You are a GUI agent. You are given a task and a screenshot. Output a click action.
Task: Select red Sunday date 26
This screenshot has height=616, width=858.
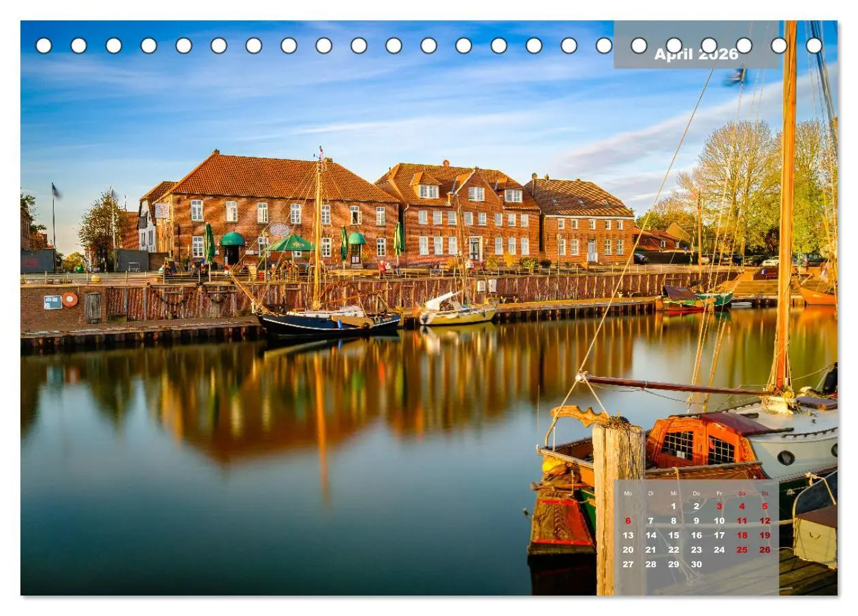coord(765,550)
